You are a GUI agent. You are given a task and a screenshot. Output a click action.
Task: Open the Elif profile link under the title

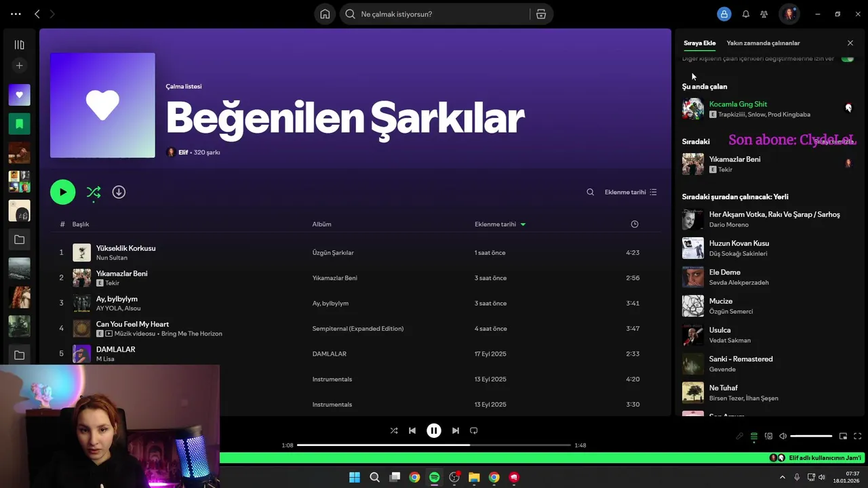pos(183,152)
